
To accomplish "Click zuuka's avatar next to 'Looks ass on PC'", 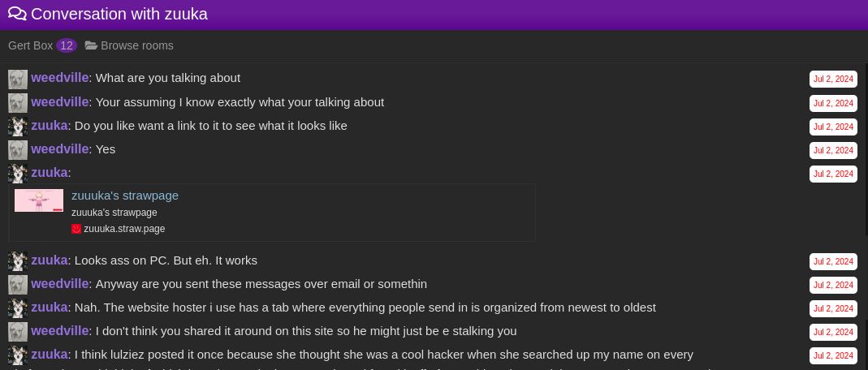I will tap(18, 261).
